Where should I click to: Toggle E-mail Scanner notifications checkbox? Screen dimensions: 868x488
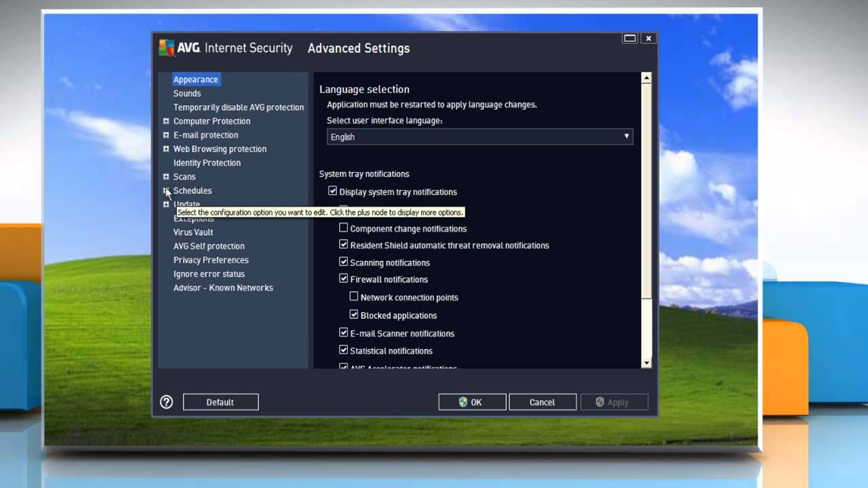point(343,332)
